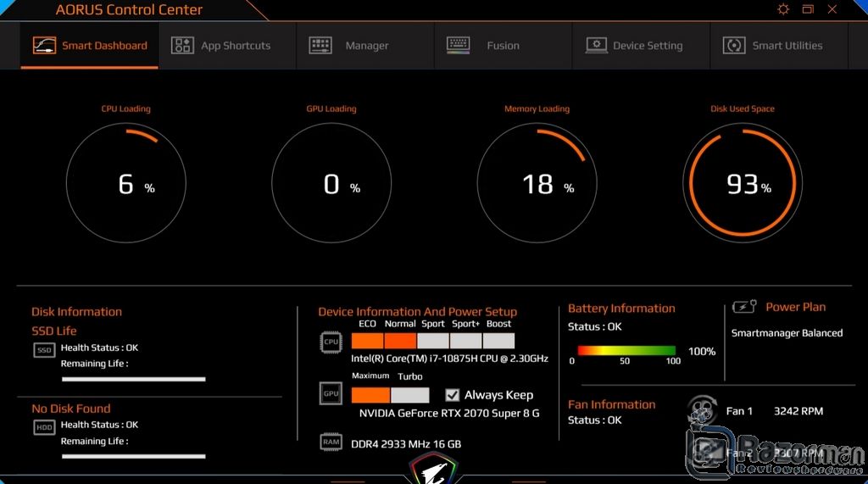Open the Device Setting tab
Viewport: 868px width, 484px height.
[x=641, y=46]
